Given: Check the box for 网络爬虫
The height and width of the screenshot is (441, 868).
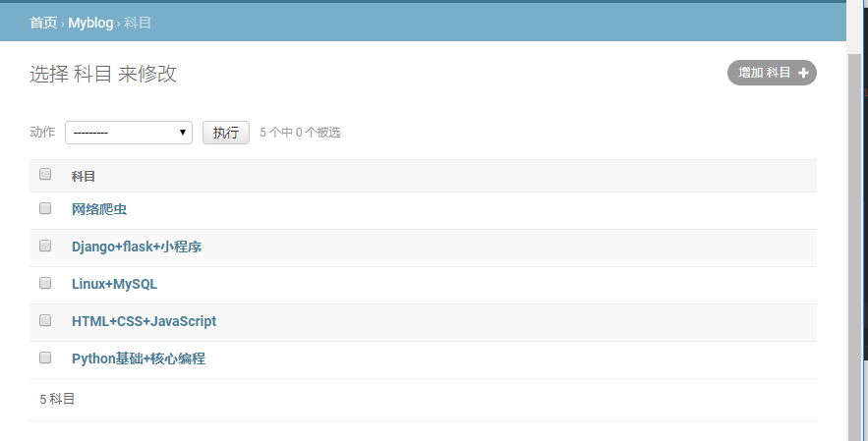Looking at the screenshot, I should tap(45, 208).
